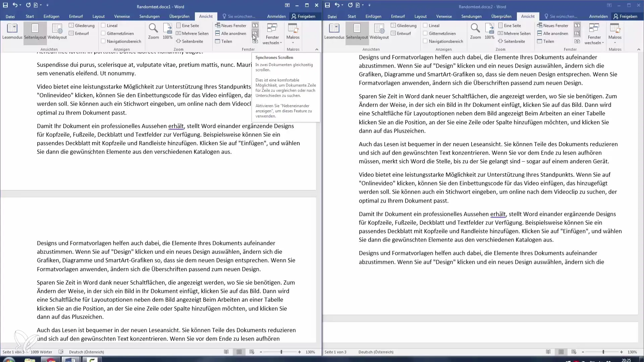Switch to Sendungen tab in right window
644x362 pixels.
coord(471,16)
